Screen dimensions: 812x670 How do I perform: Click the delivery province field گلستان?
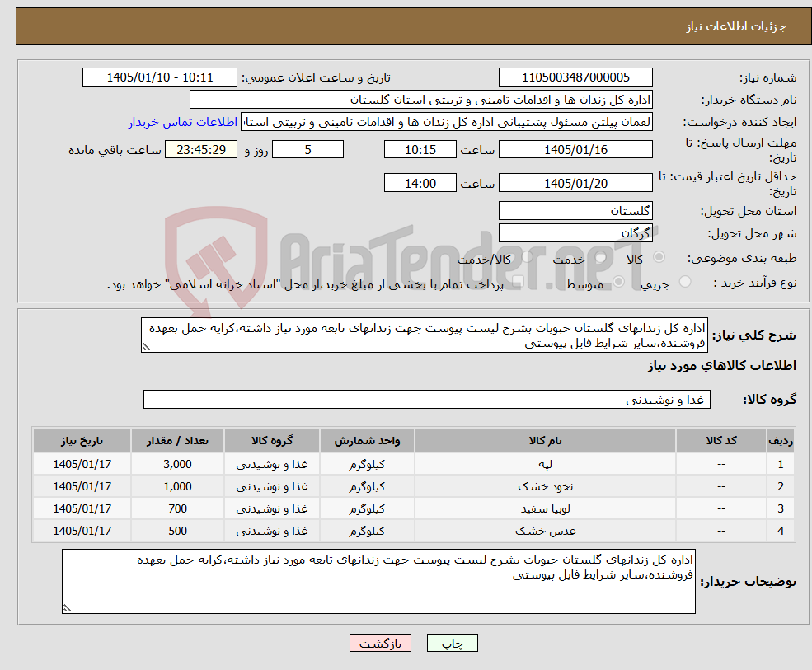(575, 211)
